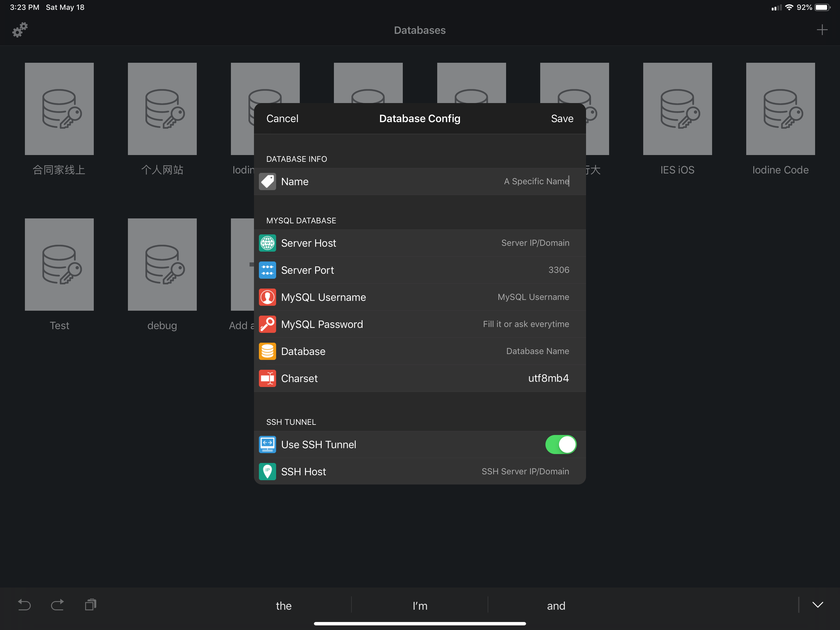
Task: Open the settings gears icon
Action: click(x=20, y=30)
